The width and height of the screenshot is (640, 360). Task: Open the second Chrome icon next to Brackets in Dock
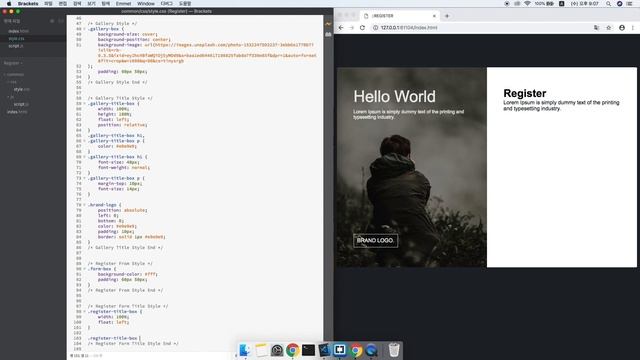coord(356,350)
